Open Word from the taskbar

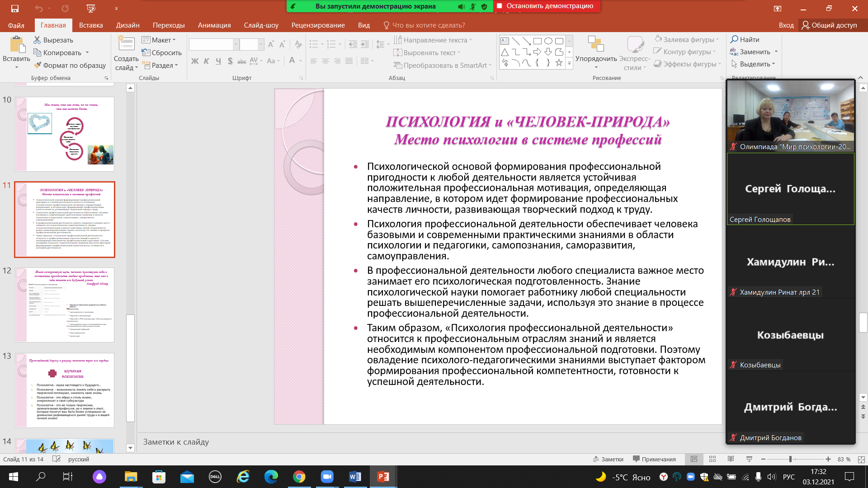click(x=355, y=477)
